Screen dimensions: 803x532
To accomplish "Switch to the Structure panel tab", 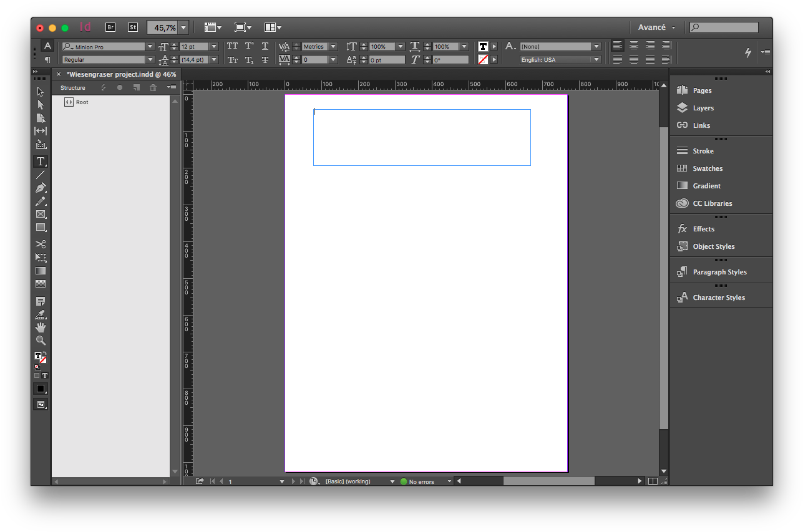I will [73, 87].
